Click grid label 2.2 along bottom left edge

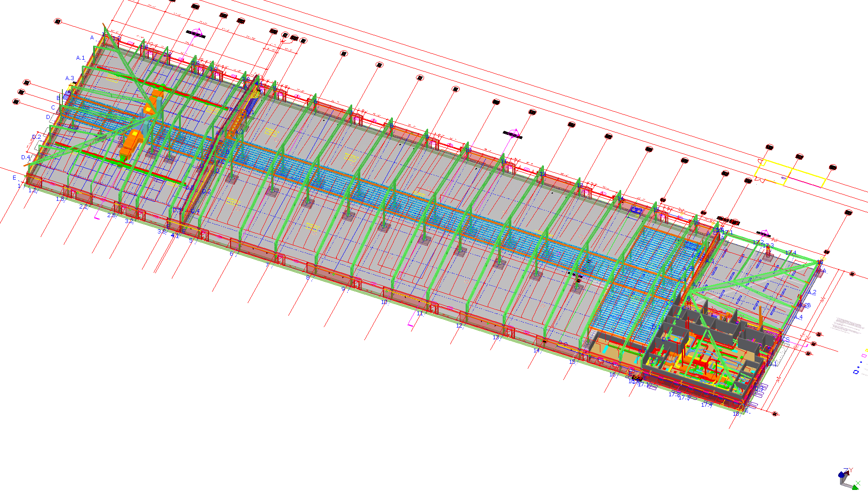(x=83, y=207)
